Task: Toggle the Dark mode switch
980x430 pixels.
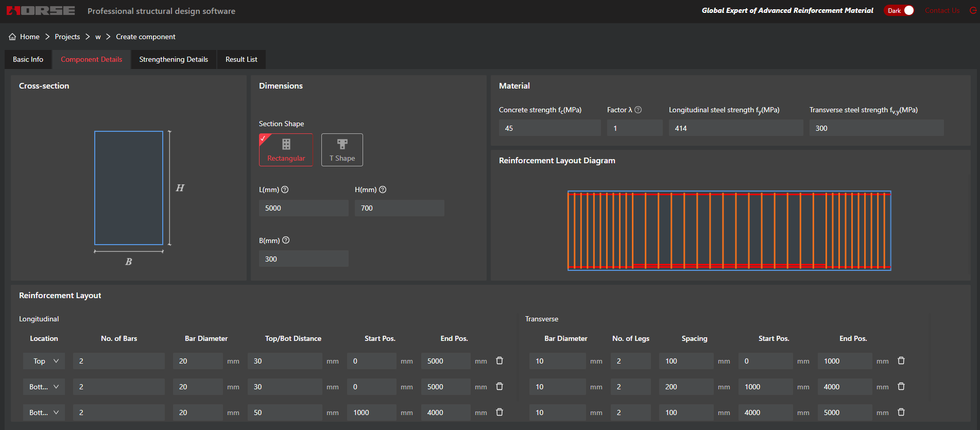Action: (899, 10)
